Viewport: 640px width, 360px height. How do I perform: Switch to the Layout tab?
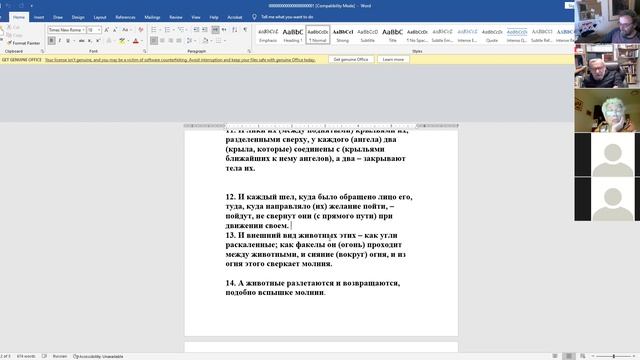100,17
